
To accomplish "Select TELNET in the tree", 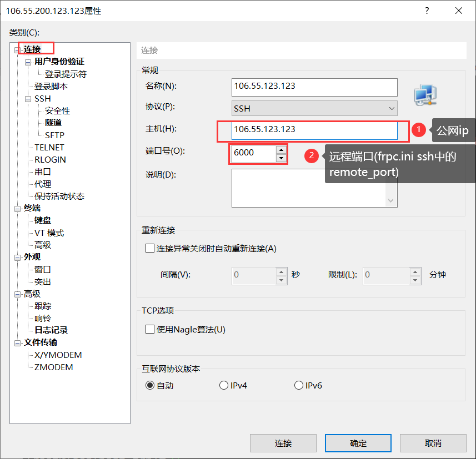I will pos(49,148).
